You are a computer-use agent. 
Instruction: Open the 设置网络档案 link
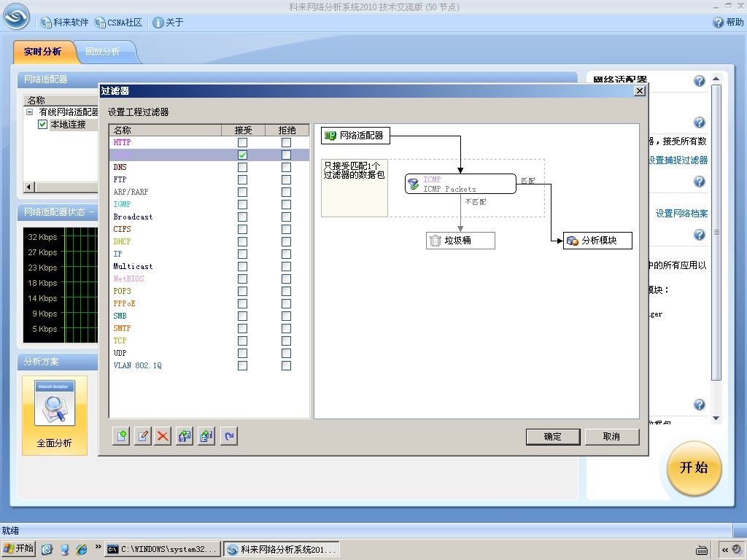click(x=682, y=214)
